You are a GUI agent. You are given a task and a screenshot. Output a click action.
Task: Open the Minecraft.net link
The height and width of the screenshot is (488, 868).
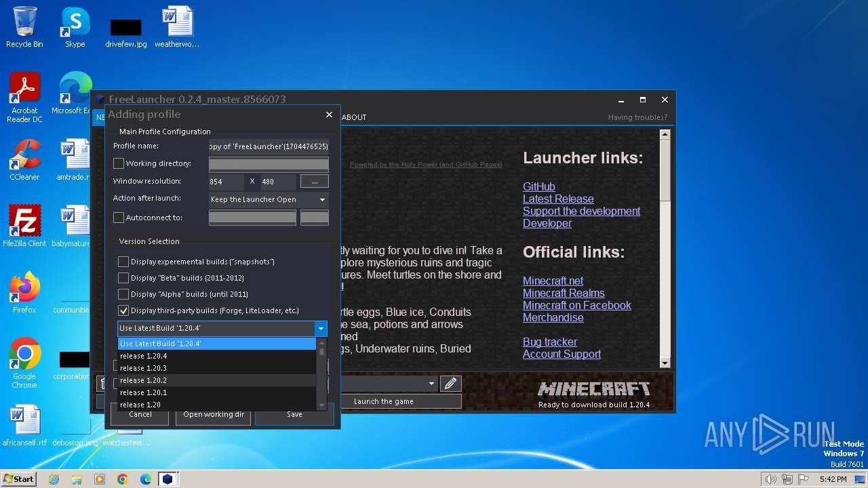[x=553, y=281]
